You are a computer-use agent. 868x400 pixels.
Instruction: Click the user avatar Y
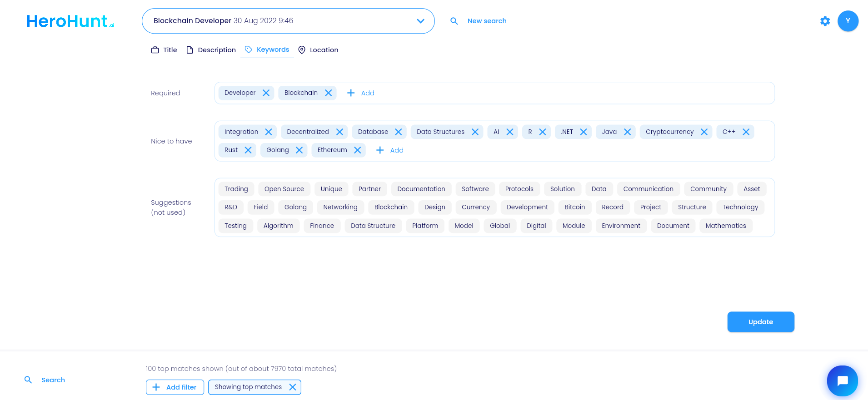848,21
